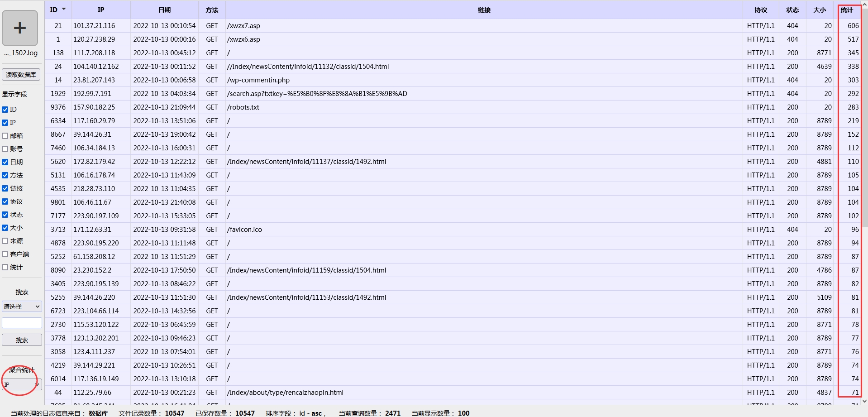Open the 请选择 search field dropdown
The width and height of the screenshot is (868, 417).
[x=22, y=307]
